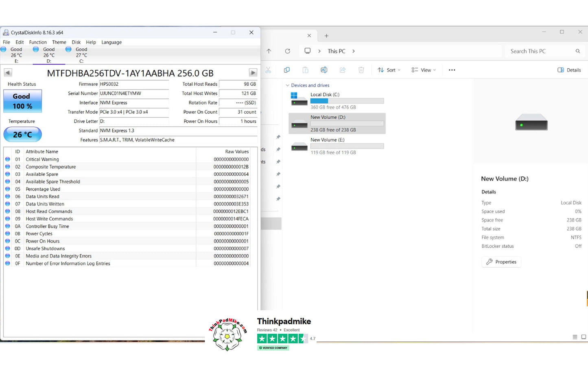Click the Copy icon in Explorer toolbar

(x=287, y=70)
